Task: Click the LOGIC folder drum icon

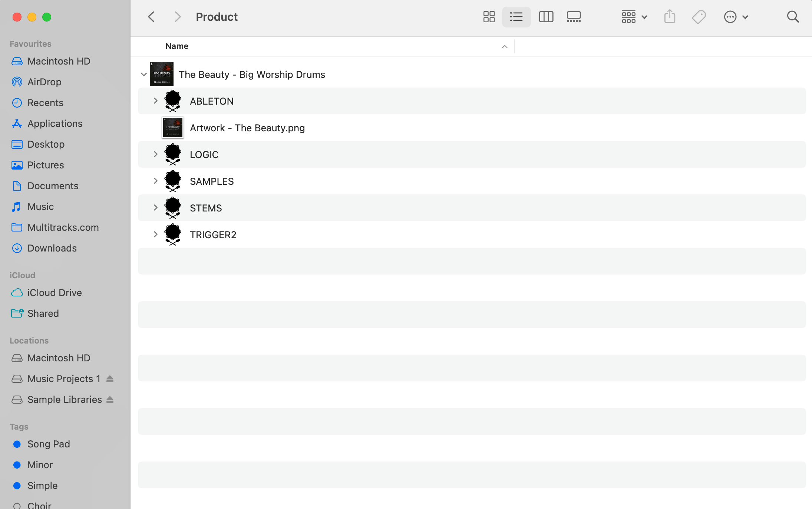Action: [x=173, y=154]
